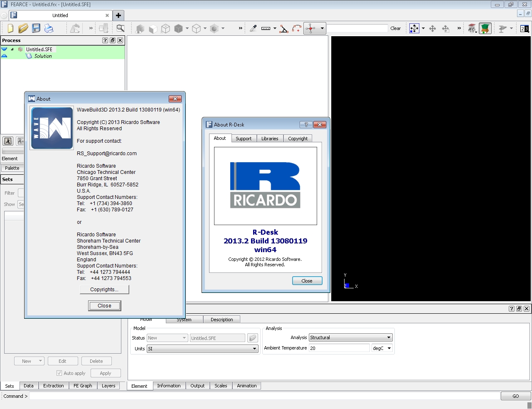Click the GO command button
532x409 pixels.
pyautogui.click(x=515, y=396)
